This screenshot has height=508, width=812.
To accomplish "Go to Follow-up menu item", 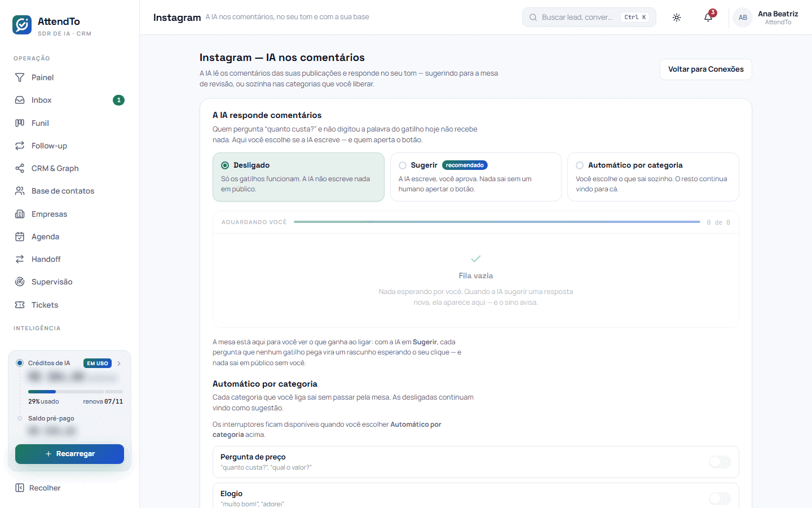I will [70, 146].
